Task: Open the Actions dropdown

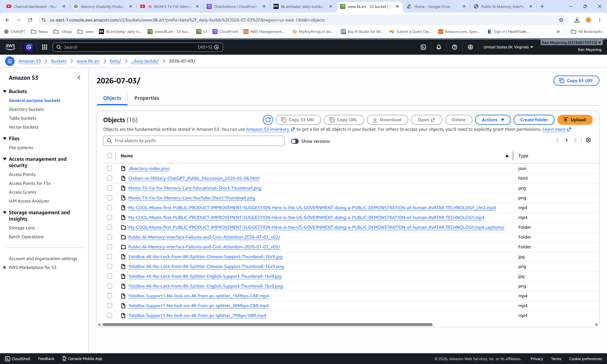Action: (x=493, y=120)
